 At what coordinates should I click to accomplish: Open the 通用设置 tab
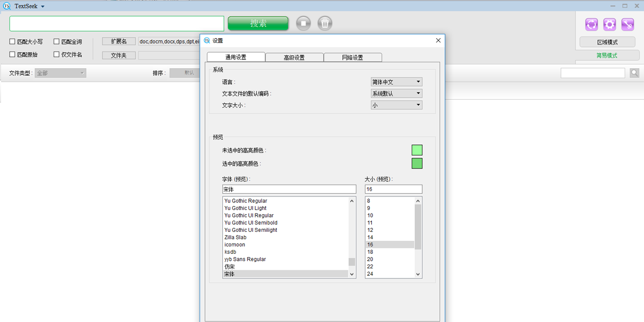click(236, 57)
